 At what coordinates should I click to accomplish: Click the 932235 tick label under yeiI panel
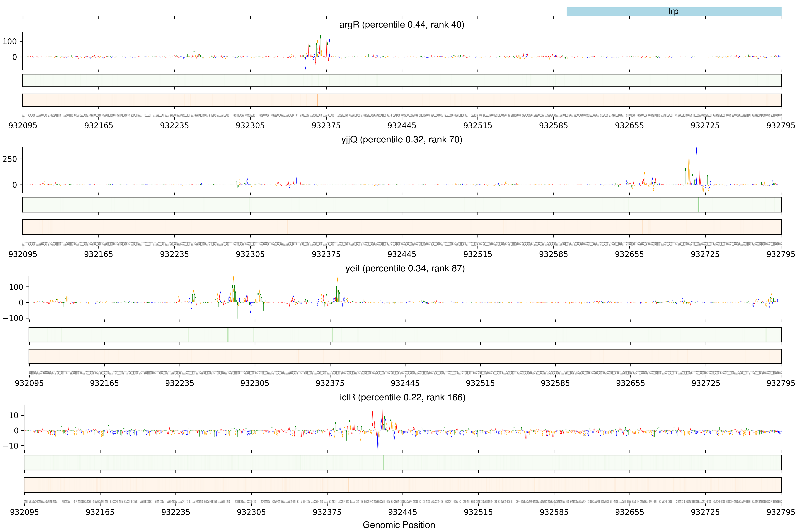tap(180, 383)
